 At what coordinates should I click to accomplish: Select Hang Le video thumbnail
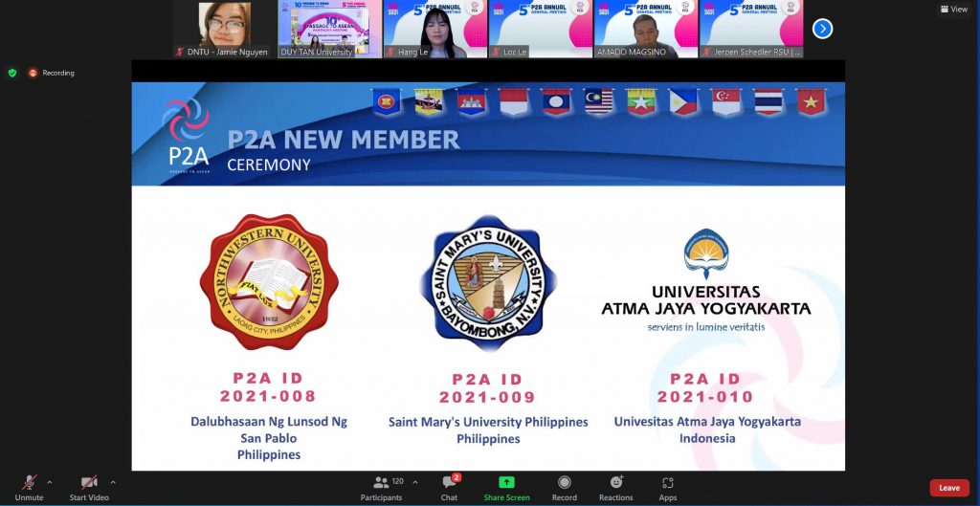coord(435,30)
